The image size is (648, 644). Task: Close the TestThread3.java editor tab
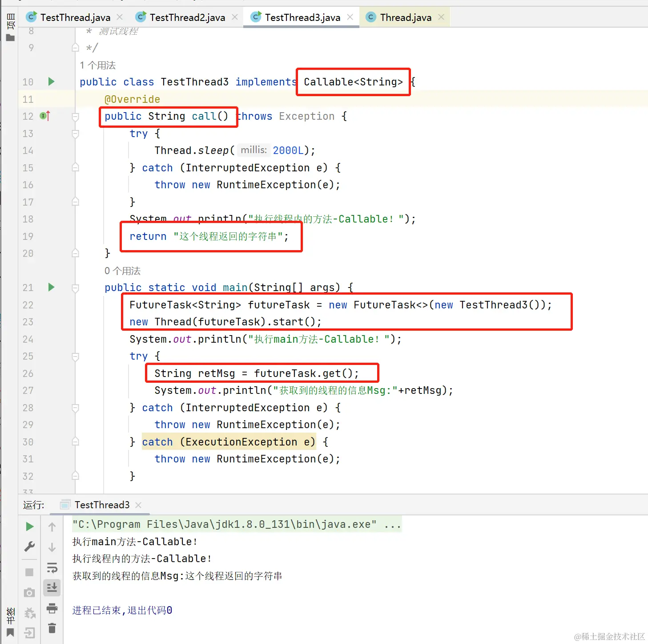[x=350, y=17]
